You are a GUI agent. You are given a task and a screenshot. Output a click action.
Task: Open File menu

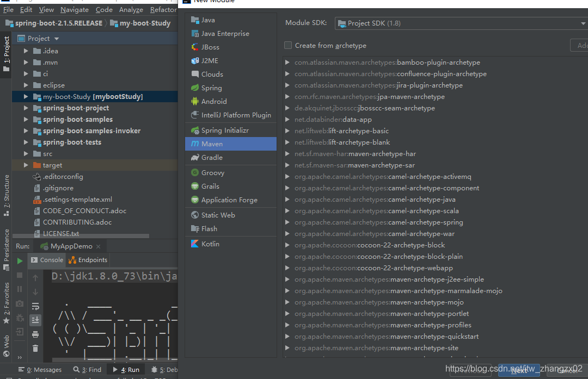pyautogui.click(x=8, y=10)
